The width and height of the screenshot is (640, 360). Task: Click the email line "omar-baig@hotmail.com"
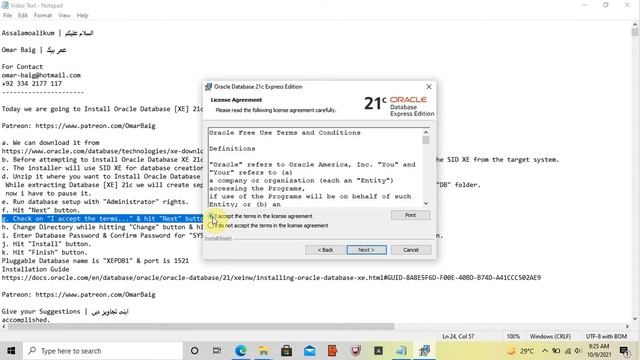(41, 75)
